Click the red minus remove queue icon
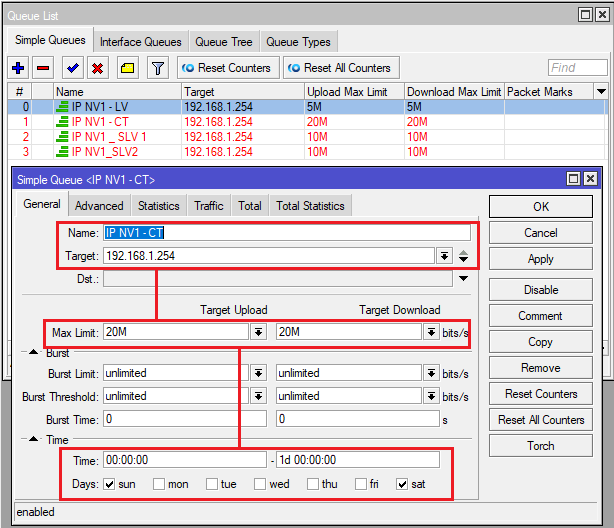The height and width of the screenshot is (528, 614). 43,68
